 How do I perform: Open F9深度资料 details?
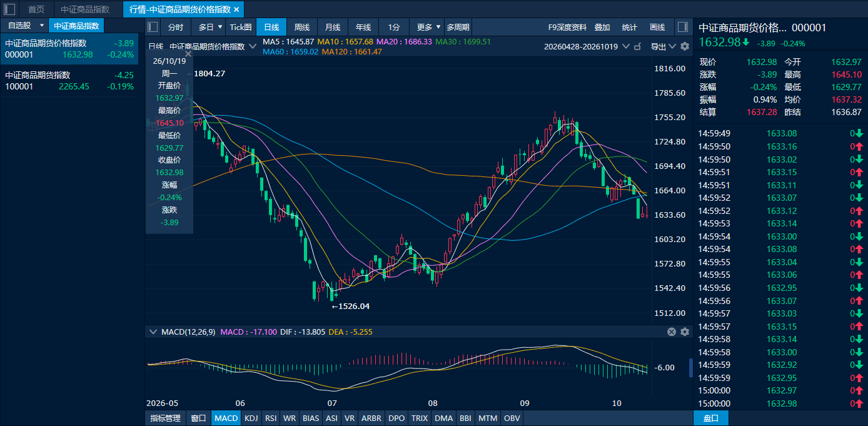567,27
